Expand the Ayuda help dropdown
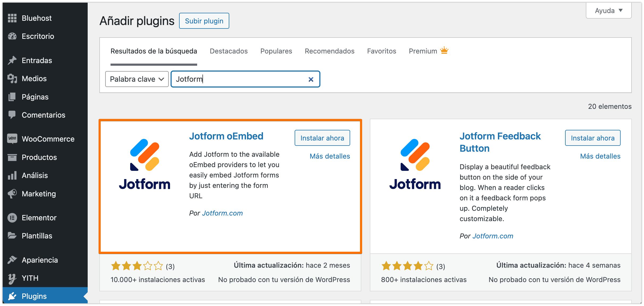 (x=608, y=11)
